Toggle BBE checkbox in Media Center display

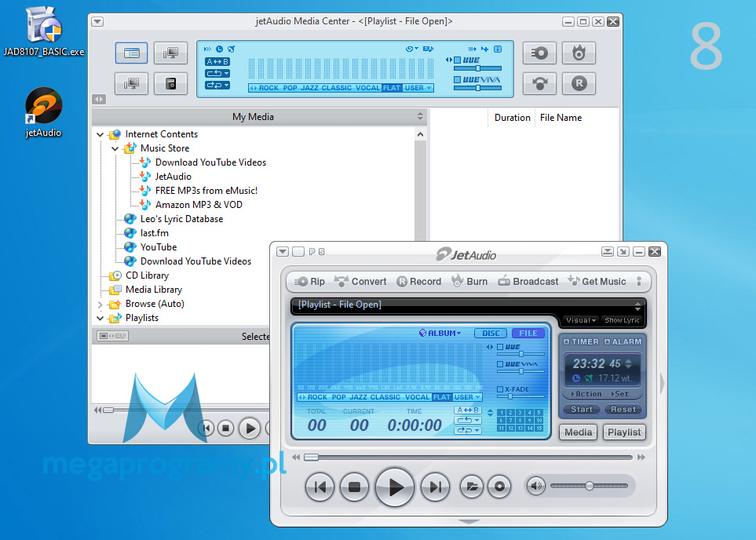457,60
